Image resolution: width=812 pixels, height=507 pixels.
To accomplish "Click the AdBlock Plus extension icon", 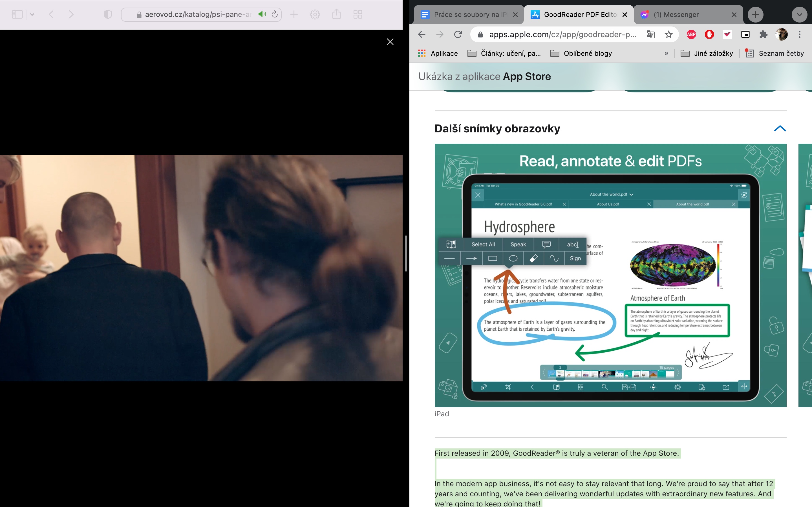I will tap(691, 35).
